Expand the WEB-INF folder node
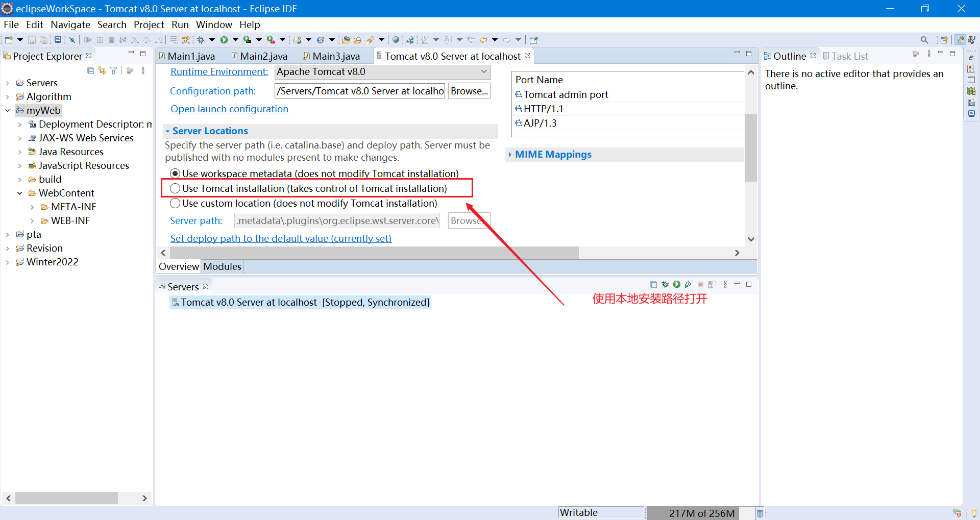Viewport: 980px width, 520px height. 32,220
